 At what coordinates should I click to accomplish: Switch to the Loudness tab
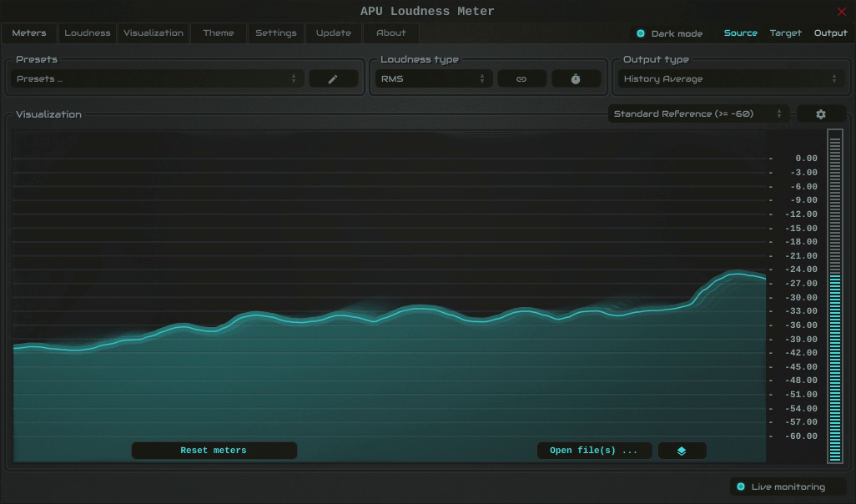click(88, 33)
